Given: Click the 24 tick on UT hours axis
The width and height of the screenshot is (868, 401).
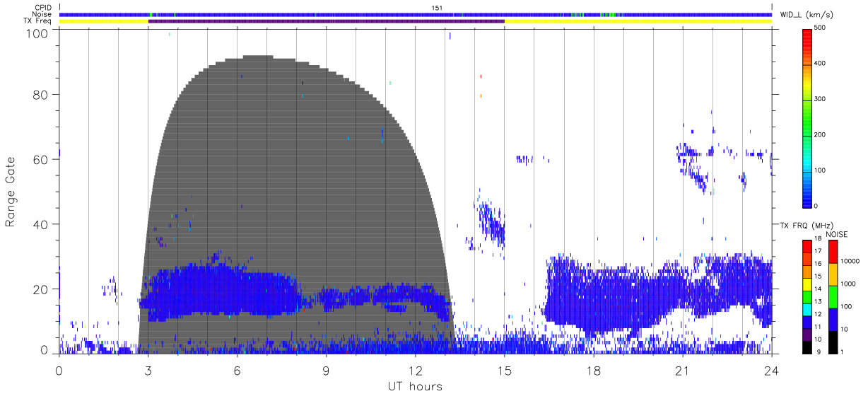Looking at the screenshot, I should (x=772, y=370).
